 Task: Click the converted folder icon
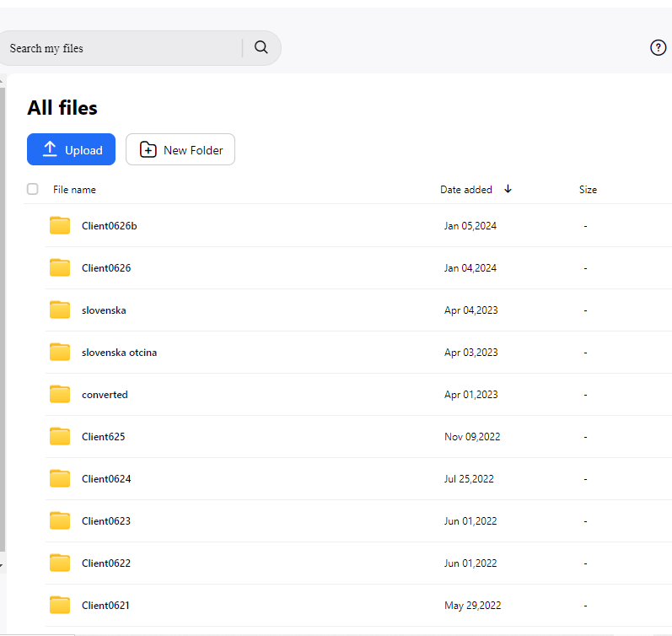(60, 394)
